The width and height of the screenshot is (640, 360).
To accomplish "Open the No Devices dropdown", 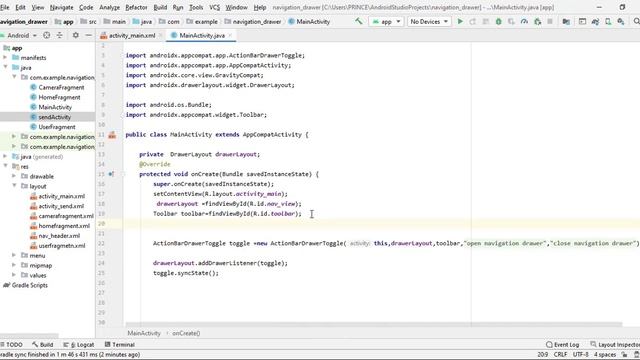I will [x=429, y=22].
